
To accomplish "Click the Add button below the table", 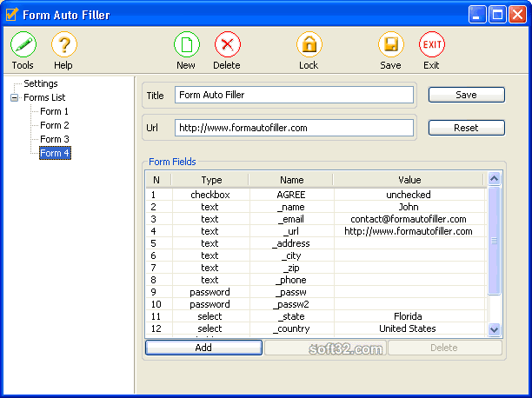I will click(x=203, y=348).
